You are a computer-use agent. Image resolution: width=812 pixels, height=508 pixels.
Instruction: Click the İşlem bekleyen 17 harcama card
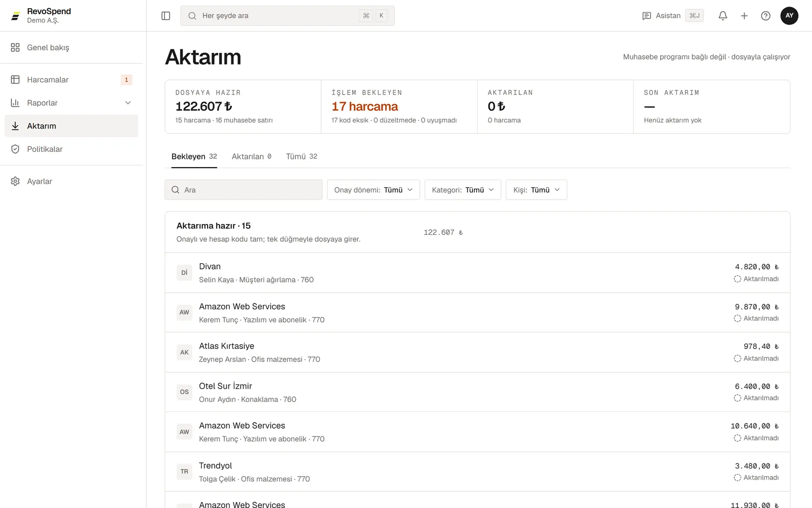399,107
